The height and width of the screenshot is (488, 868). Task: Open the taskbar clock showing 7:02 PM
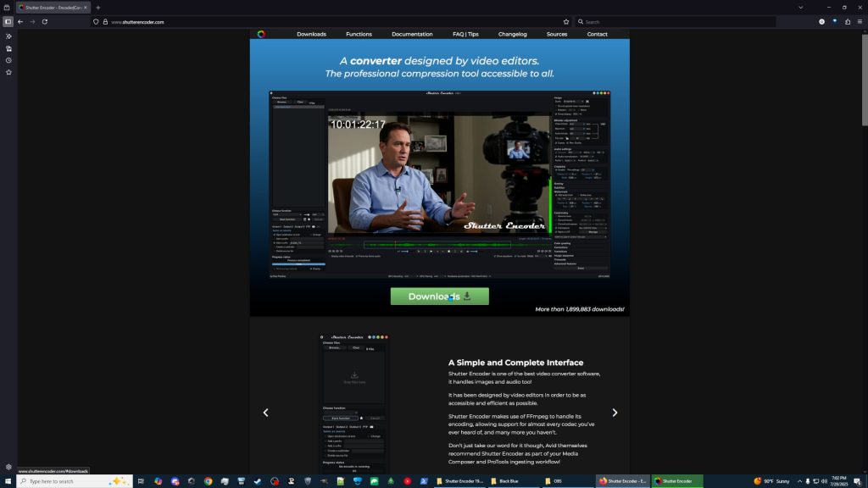(839, 481)
